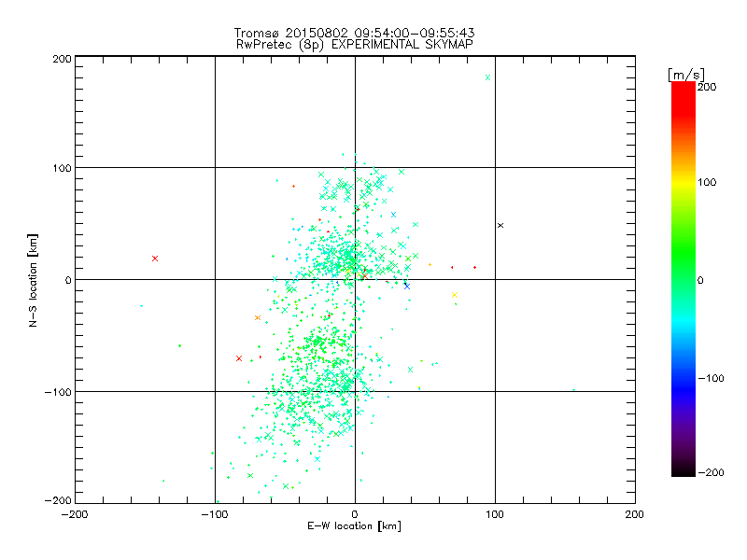Screen dimensions: 747x560
Task: Click the '100' tick label on the N-S axis
Action: (x=62, y=168)
